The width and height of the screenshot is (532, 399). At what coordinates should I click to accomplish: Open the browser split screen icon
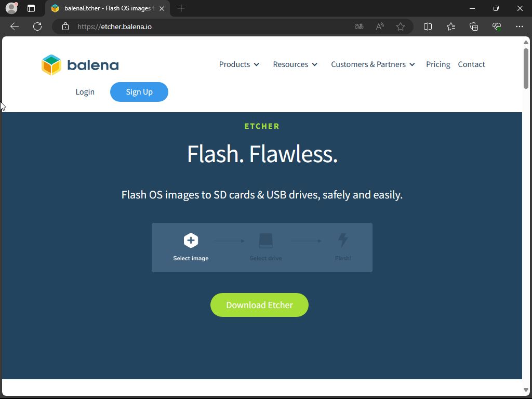point(428,26)
